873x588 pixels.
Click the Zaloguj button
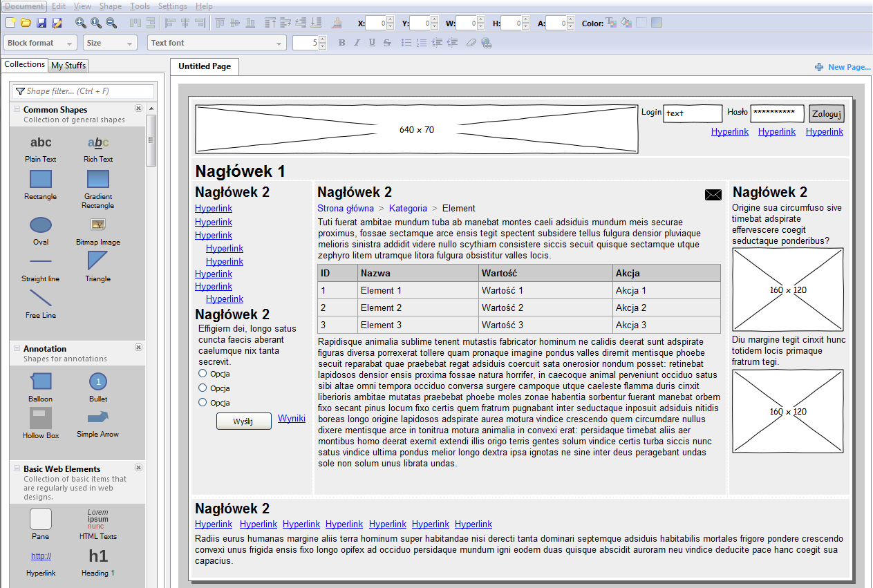pos(826,114)
